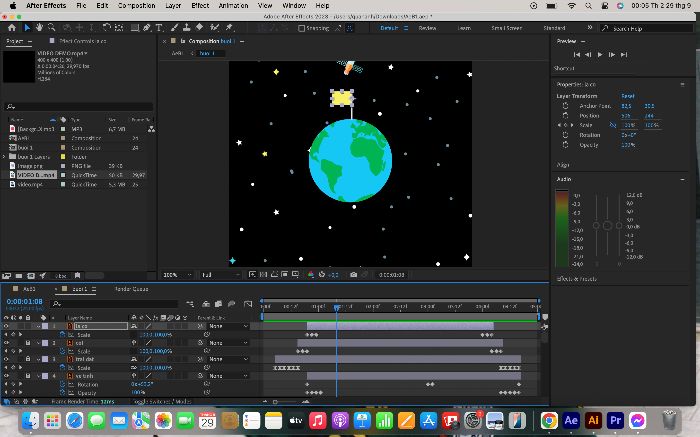
Task: Go to the Home screen icon
Action: click(x=12, y=28)
